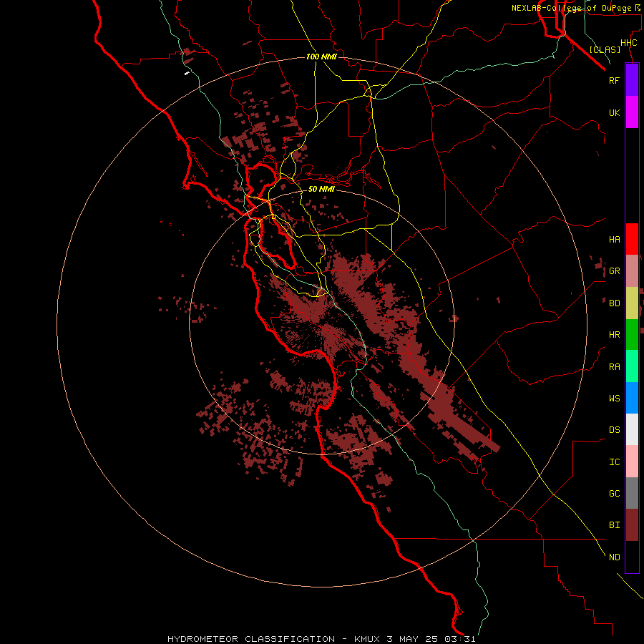Click the Hydrometeor Classification KMUX title text
The image size is (644, 644).
[x=321, y=639]
